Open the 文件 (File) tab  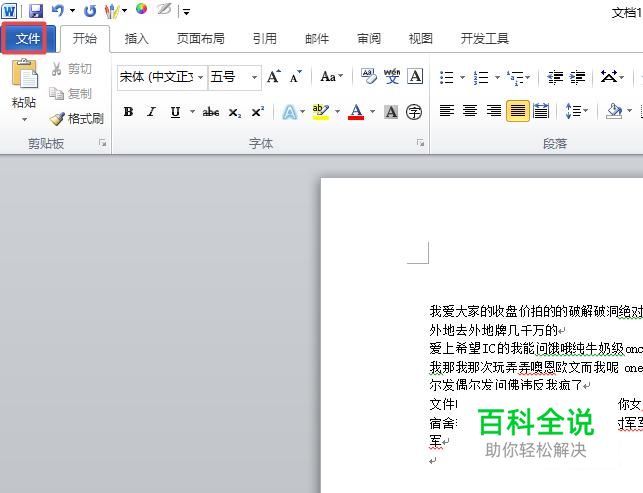27,39
